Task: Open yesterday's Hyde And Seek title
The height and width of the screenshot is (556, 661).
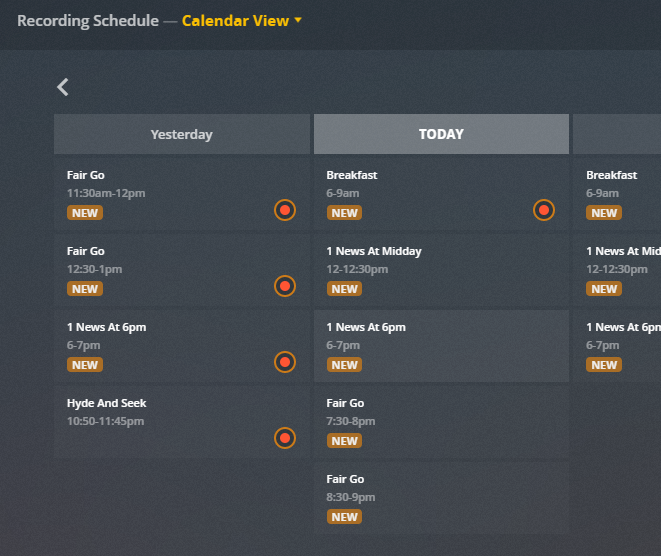Action: pos(106,403)
